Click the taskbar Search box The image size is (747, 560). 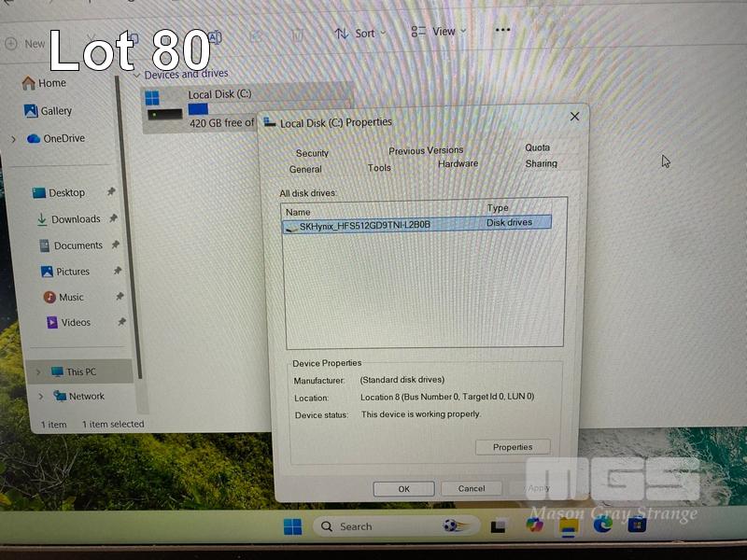click(x=396, y=526)
